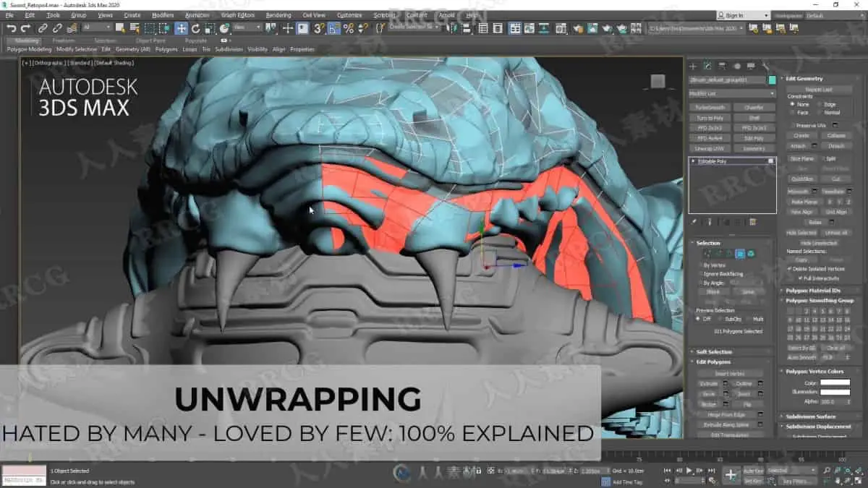Click the QuickSlice button
Viewport: 868px width, 488px height.
click(802, 179)
